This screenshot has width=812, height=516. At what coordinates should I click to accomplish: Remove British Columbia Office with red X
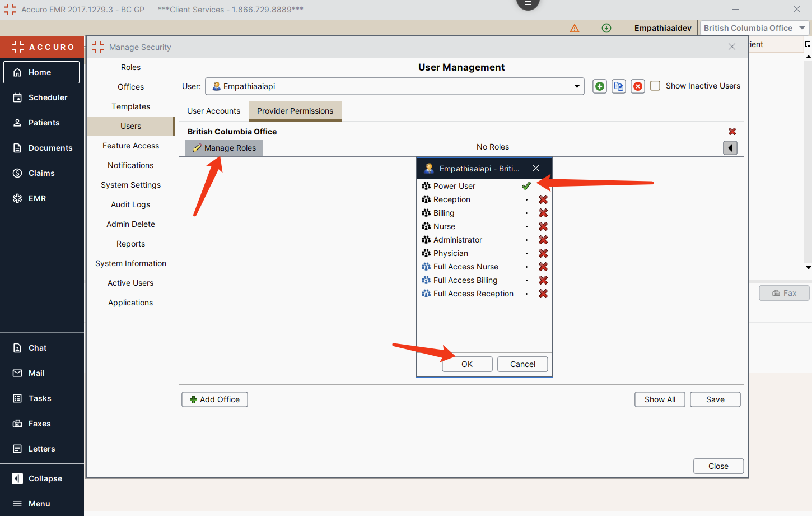point(732,131)
